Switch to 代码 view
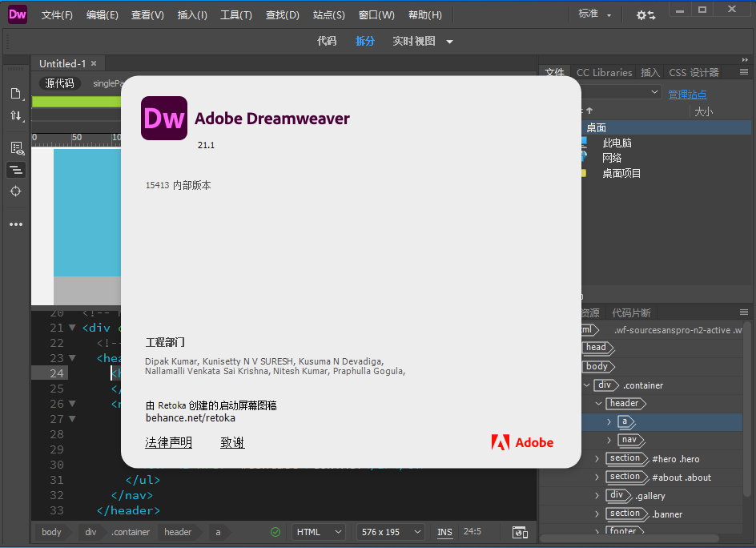Screen dimensions: 756x548 [327, 41]
